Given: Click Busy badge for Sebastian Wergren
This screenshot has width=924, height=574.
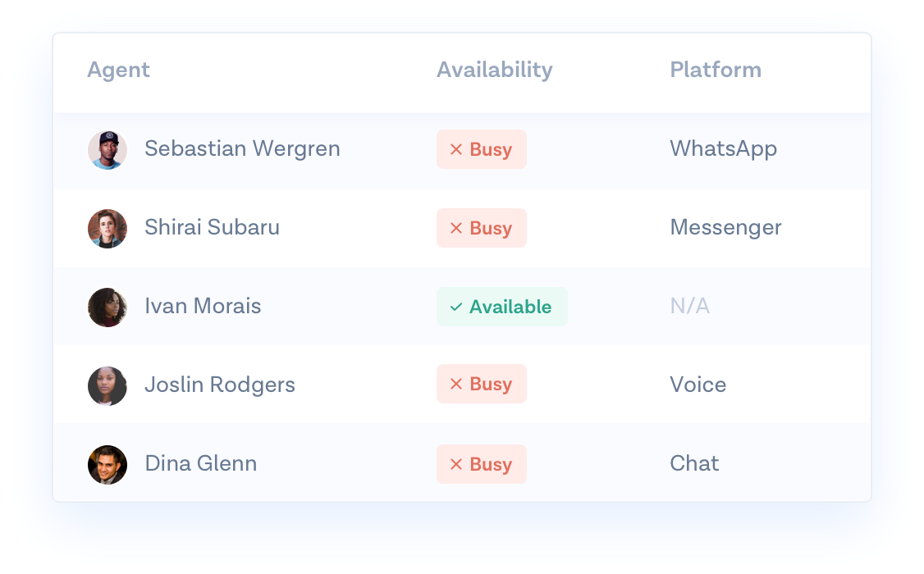Looking at the screenshot, I should 481,149.
